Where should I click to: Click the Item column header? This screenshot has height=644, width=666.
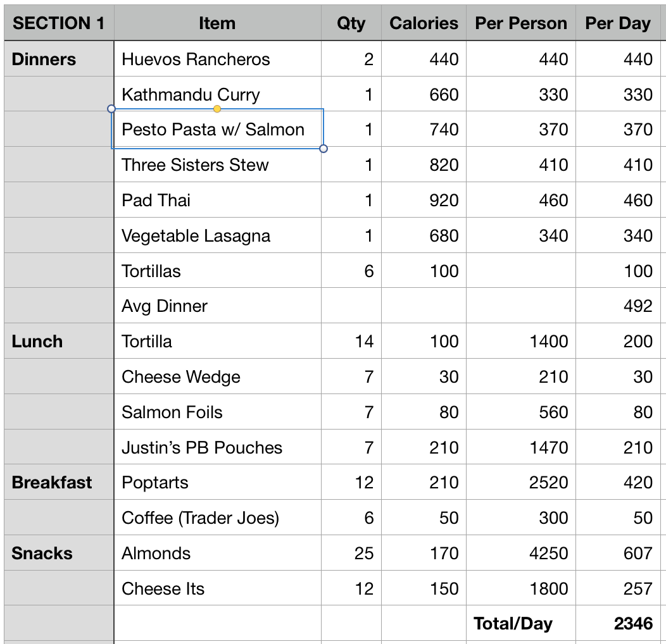tap(217, 23)
